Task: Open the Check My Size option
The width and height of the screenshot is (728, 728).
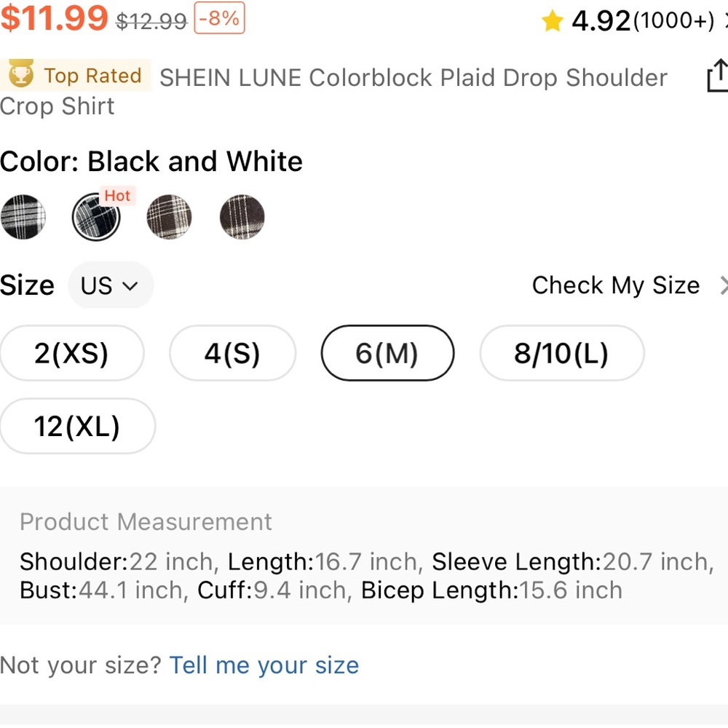Action: tap(616, 285)
